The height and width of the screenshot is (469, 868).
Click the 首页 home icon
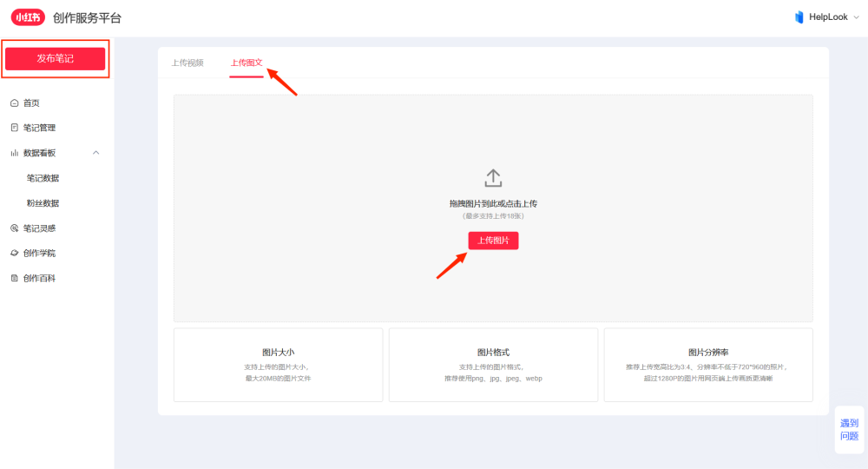point(15,103)
